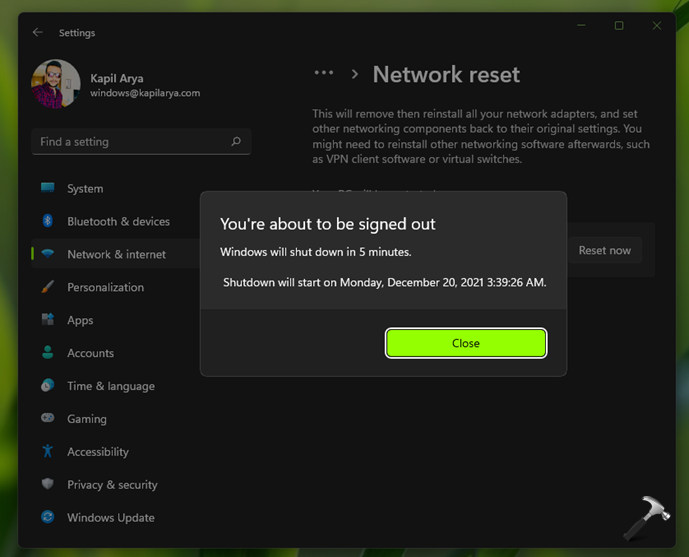Select the Time & language icon
This screenshot has width=689, height=557.
point(48,386)
